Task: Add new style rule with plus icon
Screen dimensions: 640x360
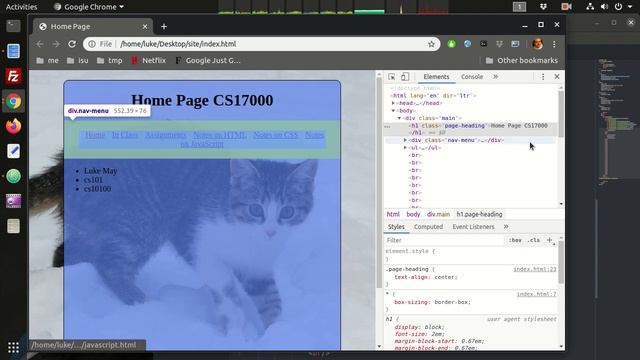Action: click(549, 240)
